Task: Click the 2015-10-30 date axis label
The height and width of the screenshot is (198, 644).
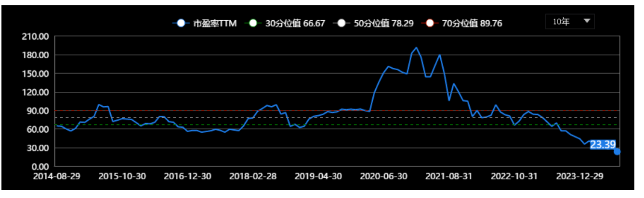Action: pyautogui.click(x=122, y=176)
